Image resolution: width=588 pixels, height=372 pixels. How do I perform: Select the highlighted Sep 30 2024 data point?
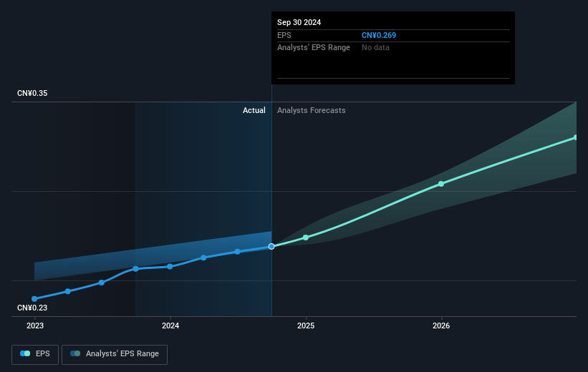tap(271, 246)
